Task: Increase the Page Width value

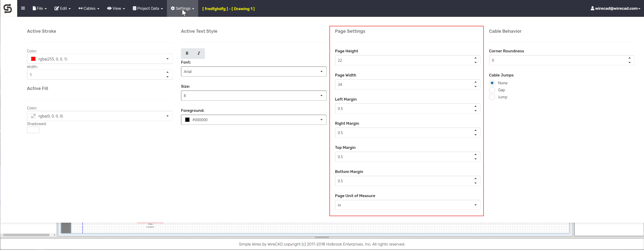Action: tap(476, 82)
